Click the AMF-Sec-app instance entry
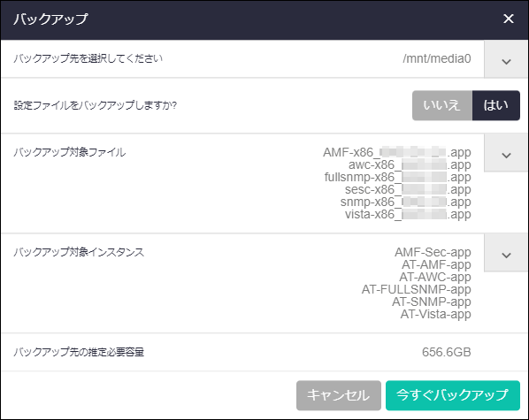Viewport: 529px width, 420px height. point(433,252)
